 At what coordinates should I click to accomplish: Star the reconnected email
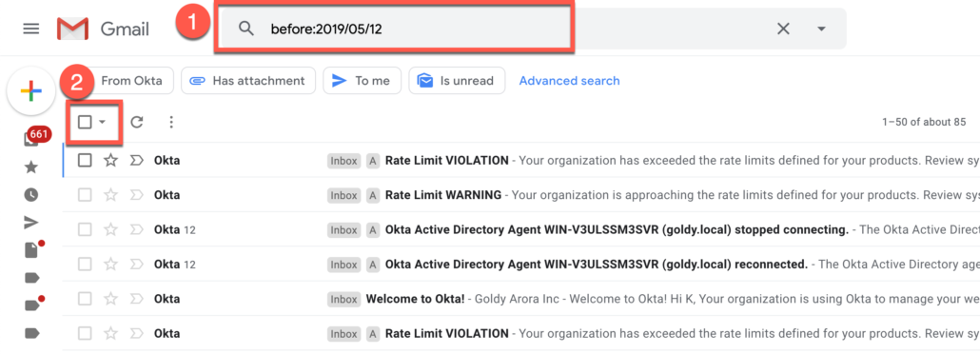110,265
